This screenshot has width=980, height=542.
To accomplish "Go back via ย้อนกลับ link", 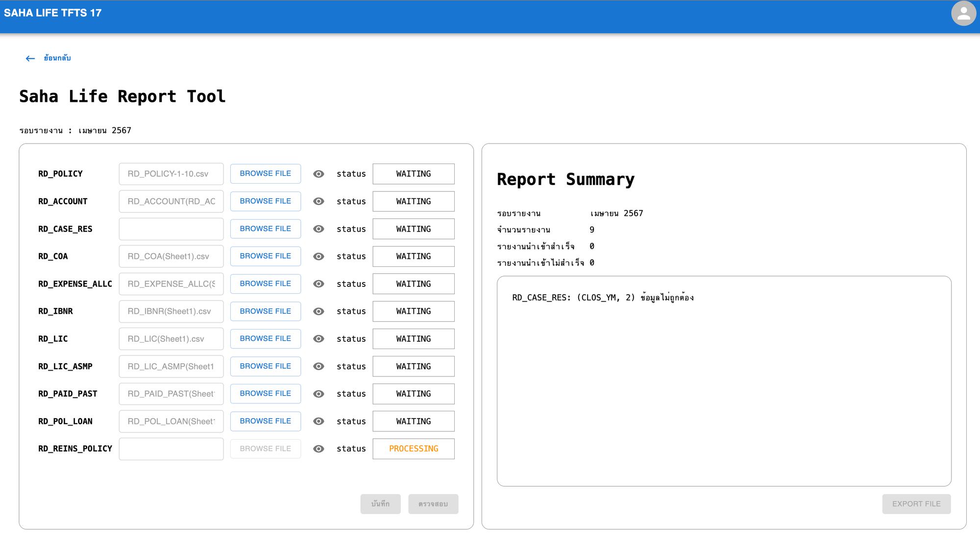I will click(x=57, y=58).
